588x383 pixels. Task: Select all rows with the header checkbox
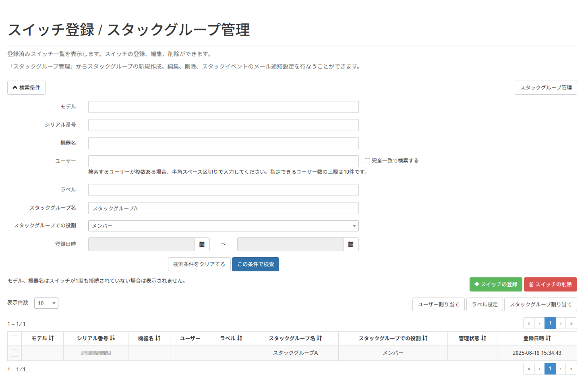coord(14,338)
